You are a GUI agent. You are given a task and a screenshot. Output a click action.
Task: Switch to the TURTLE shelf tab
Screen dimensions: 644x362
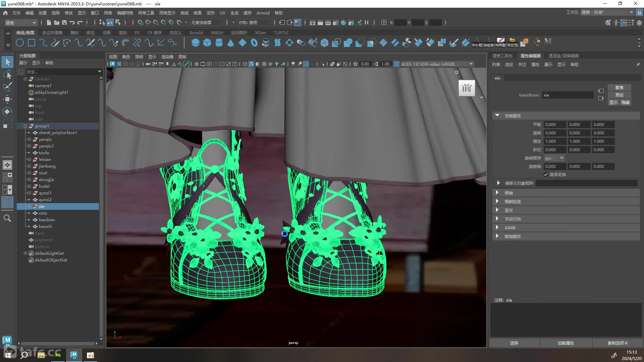pos(281,33)
